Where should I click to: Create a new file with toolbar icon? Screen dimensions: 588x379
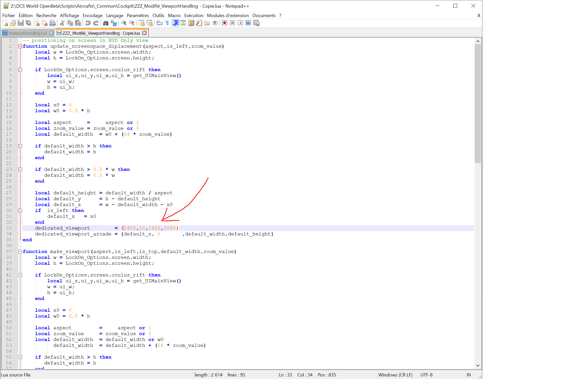(5, 23)
